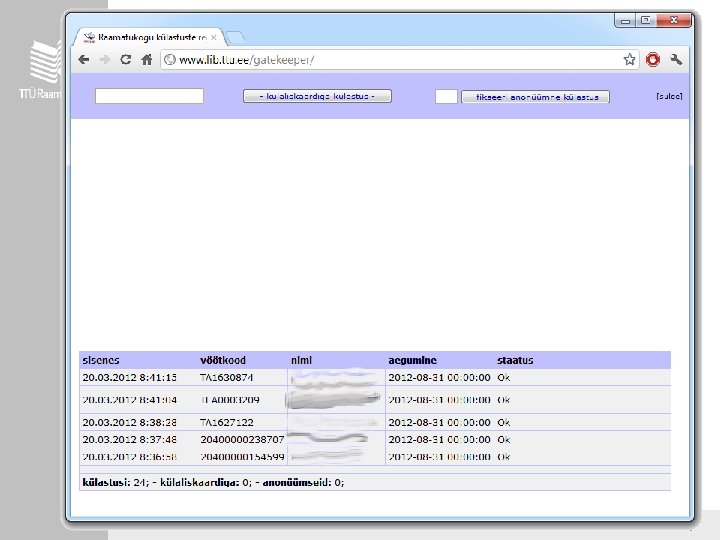The width and height of the screenshot is (720, 540).
Task: Click the nimi column header
Action: [x=301, y=360]
